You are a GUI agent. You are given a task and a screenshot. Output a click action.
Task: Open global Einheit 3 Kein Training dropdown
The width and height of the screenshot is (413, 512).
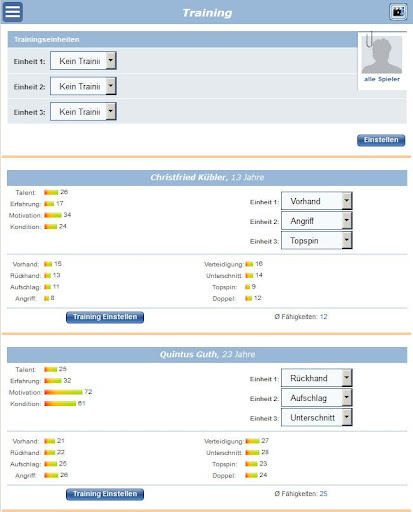click(83, 111)
